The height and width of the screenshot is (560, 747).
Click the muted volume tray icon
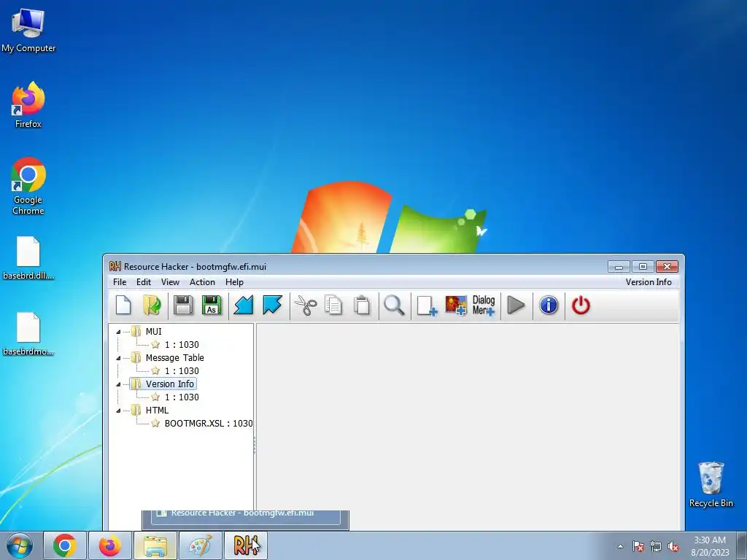pyautogui.click(x=673, y=546)
